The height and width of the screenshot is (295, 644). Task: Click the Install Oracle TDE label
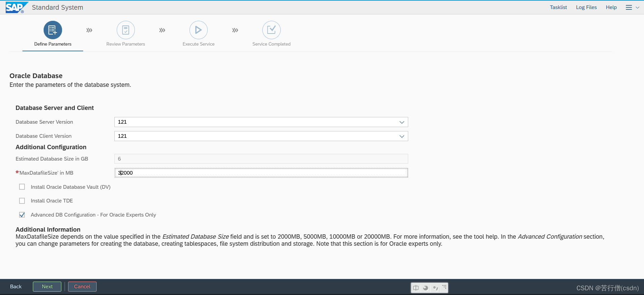coord(52,201)
